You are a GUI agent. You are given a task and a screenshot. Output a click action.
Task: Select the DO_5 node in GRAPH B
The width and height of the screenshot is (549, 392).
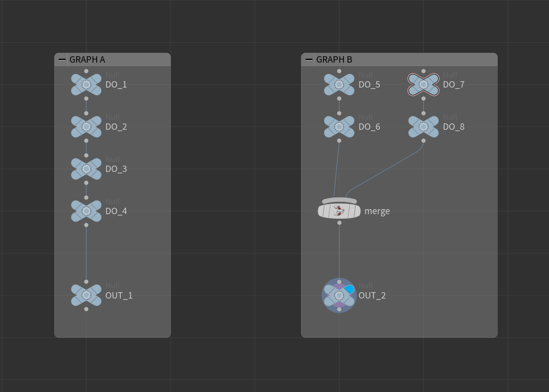(339, 84)
